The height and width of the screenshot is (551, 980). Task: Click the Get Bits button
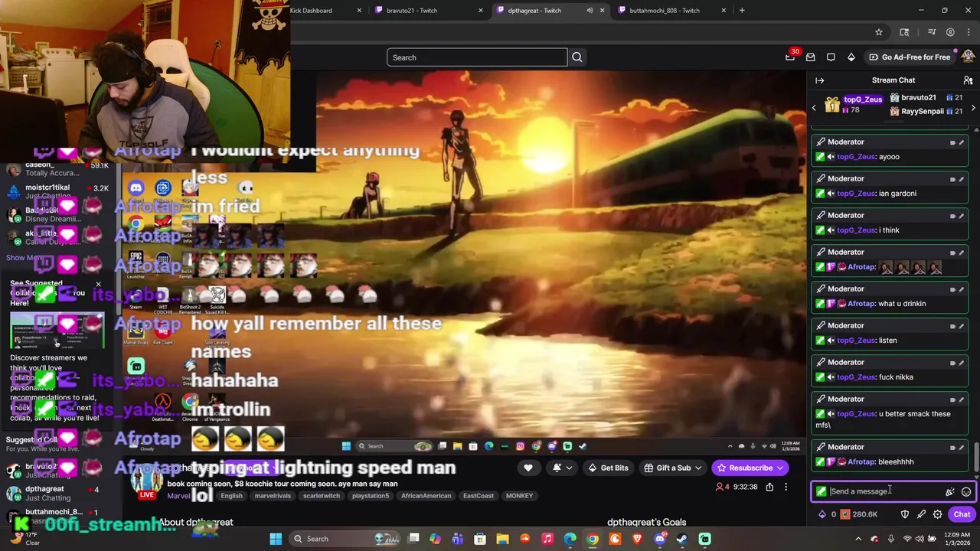pyautogui.click(x=608, y=468)
